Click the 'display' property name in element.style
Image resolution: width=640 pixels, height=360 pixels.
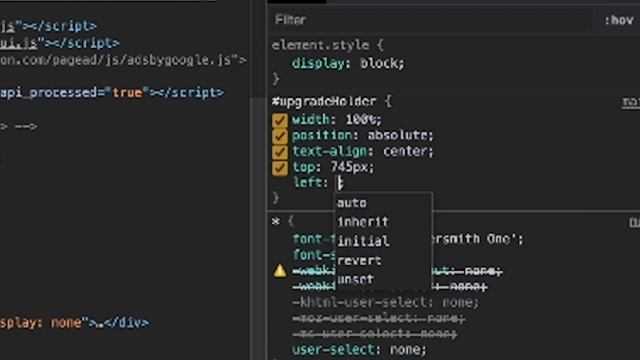point(318,64)
